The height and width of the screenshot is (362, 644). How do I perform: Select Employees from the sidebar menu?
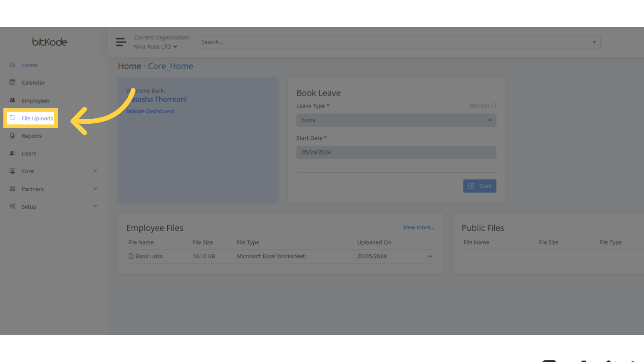[x=36, y=100]
